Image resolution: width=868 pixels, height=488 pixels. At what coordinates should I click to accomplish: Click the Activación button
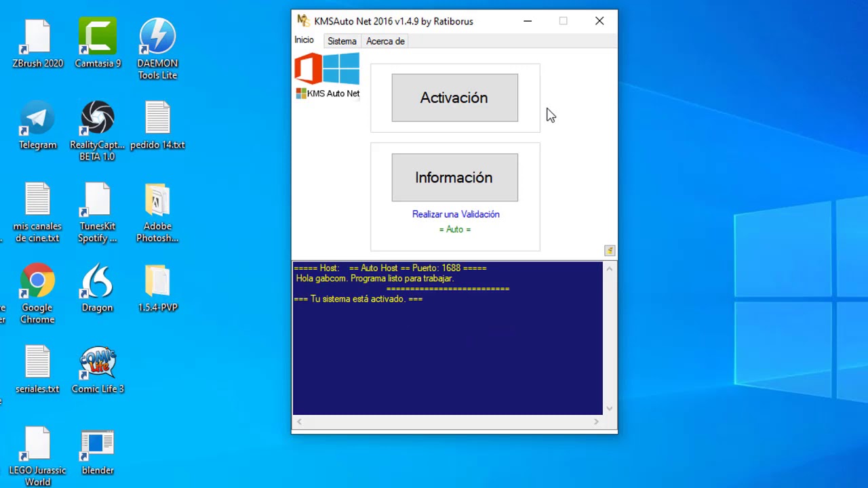[454, 98]
